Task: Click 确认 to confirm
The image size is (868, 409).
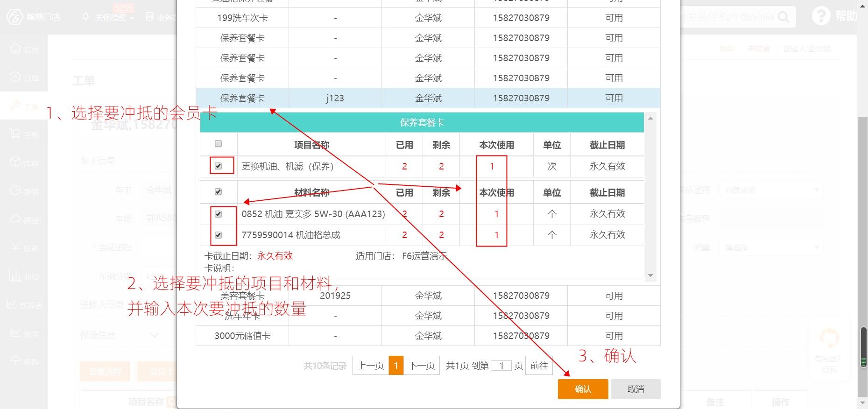Action: (x=583, y=389)
